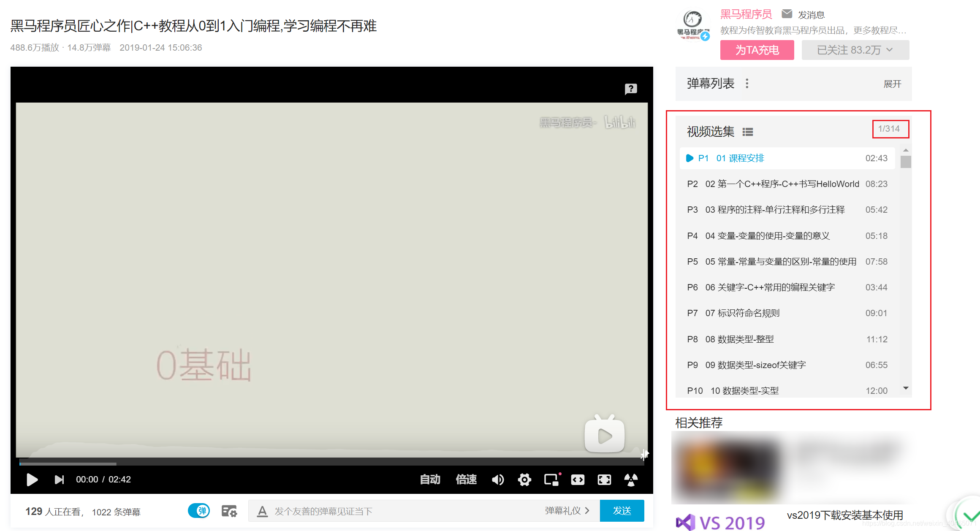Switch to widescreen mode icon
This screenshot has height=531, width=980.
578,480
